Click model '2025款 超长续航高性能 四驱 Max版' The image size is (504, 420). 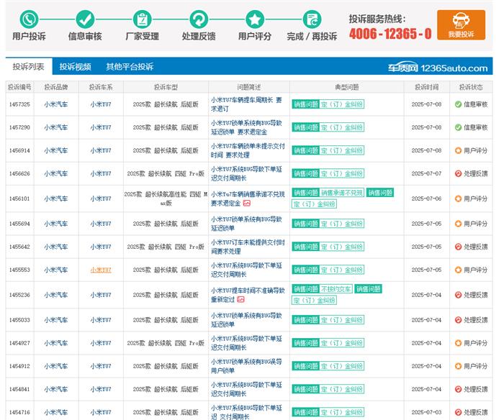(x=166, y=198)
